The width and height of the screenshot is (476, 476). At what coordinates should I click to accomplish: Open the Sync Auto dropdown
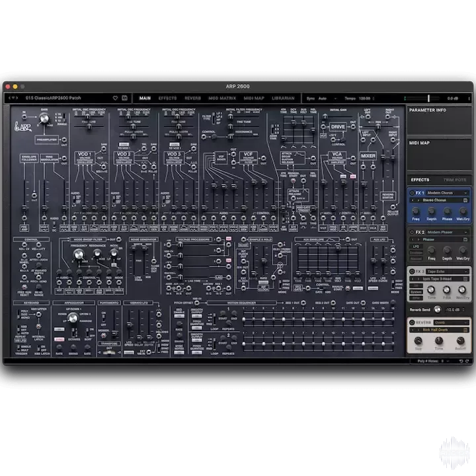[327, 99]
